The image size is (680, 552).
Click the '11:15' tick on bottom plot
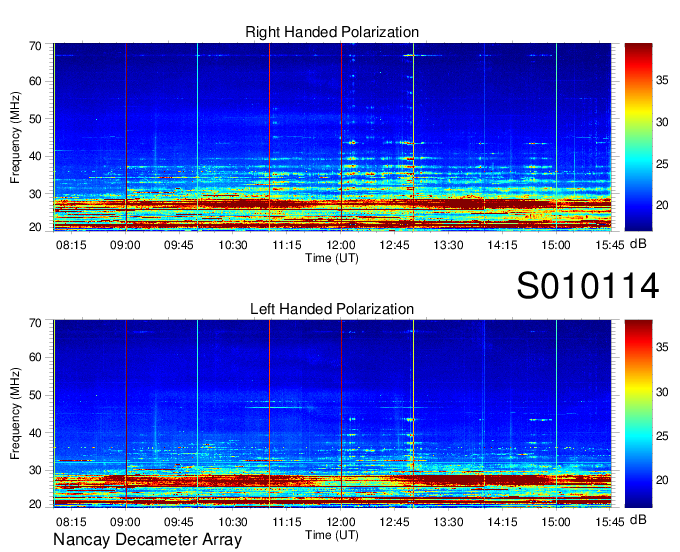[287, 522]
